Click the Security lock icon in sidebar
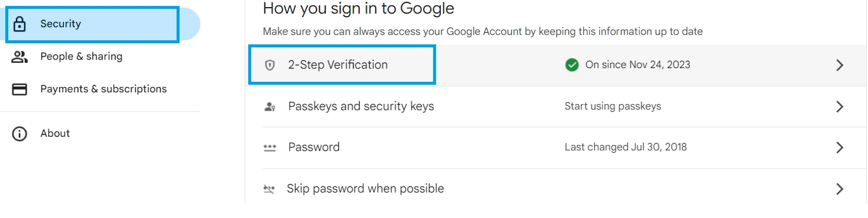 pos(20,24)
